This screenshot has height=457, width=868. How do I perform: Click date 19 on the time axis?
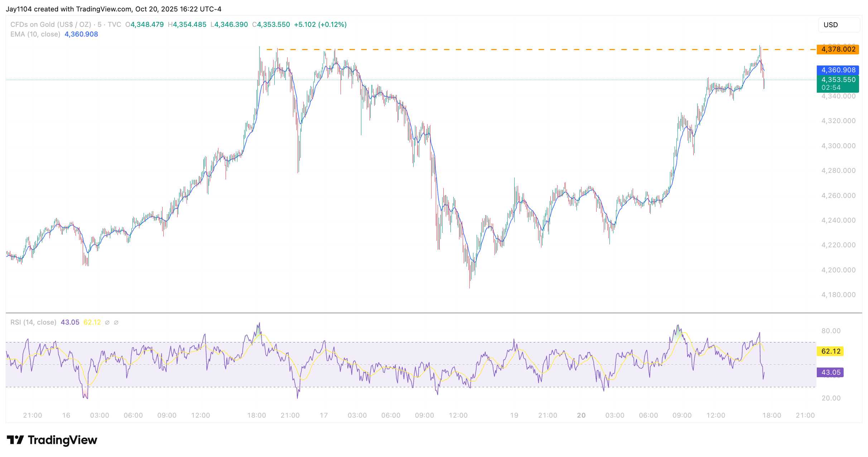click(514, 415)
